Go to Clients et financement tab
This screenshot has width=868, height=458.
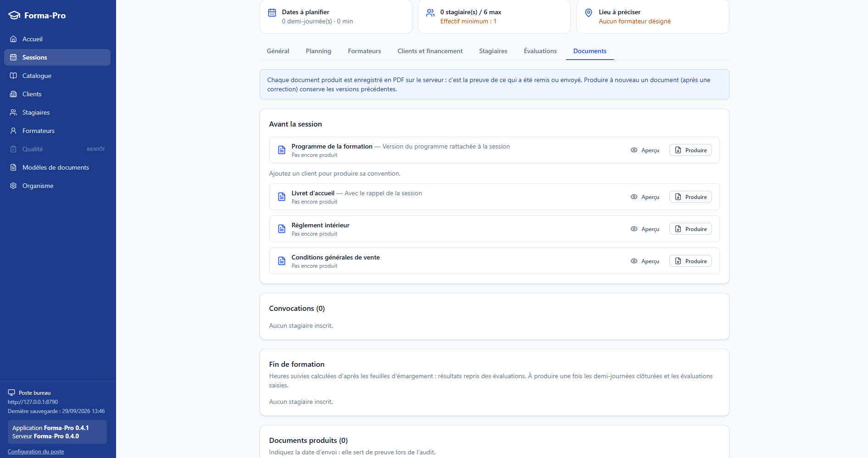click(x=430, y=51)
